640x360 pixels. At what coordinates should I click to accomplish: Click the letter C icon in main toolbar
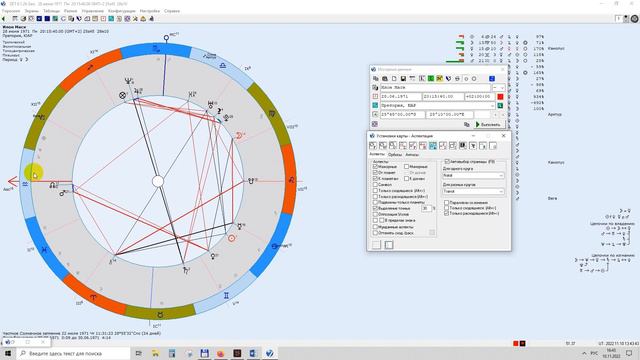[x=63, y=19]
